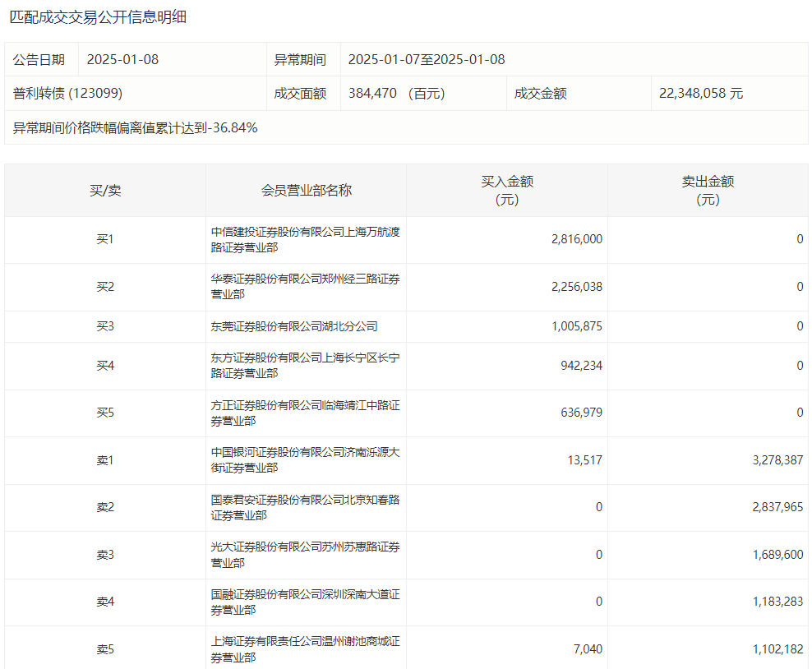
Task: Open 中国银河证券 济南泺源大街 branch entry
Action: [x=305, y=460]
